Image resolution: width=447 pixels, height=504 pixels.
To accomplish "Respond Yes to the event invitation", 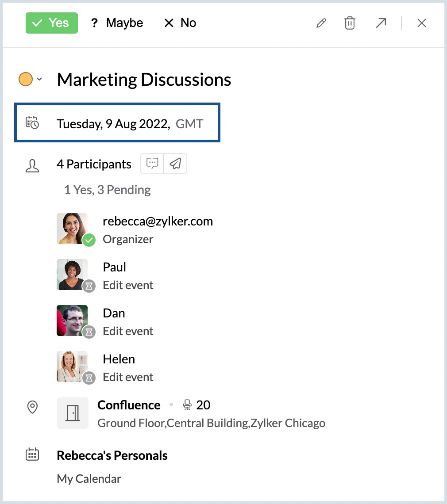I will coord(52,23).
